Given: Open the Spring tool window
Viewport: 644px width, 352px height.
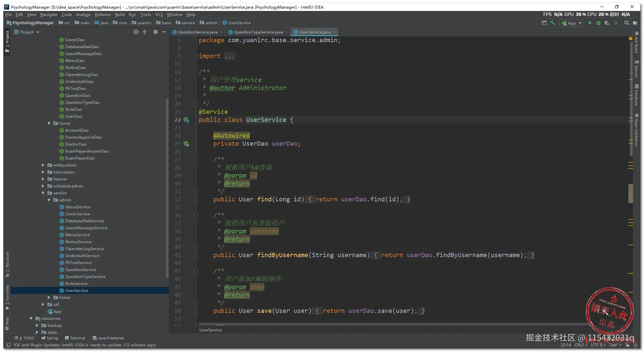Looking at the screenshot, I should click(50, 338).
